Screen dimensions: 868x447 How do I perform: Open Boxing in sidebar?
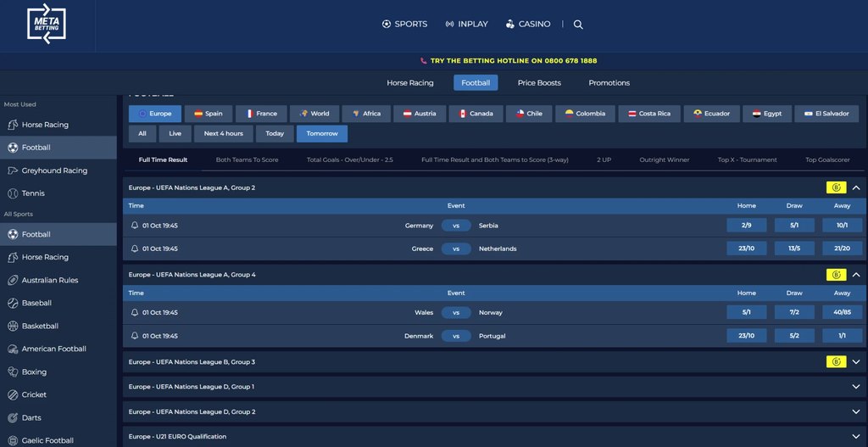coord(58,372)
